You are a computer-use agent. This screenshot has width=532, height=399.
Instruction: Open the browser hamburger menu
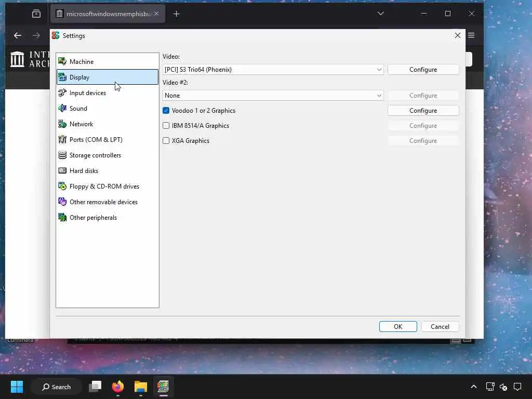click(x=471, y=35)
